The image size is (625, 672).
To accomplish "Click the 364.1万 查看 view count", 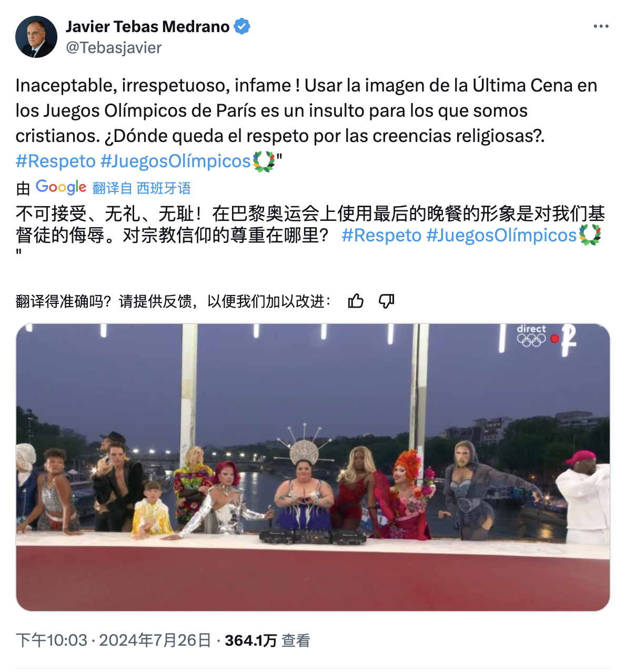I will point(267,640).
